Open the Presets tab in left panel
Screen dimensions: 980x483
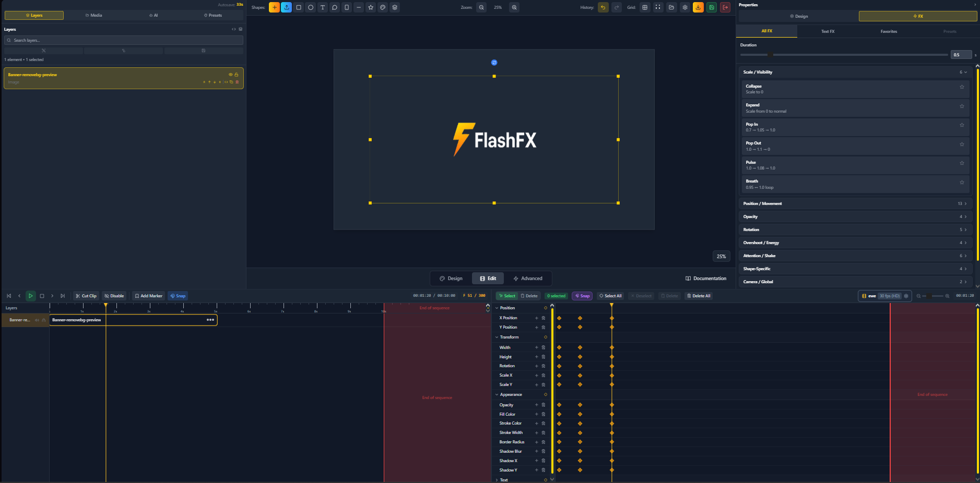pyautogui.click(x=213, y=15)
